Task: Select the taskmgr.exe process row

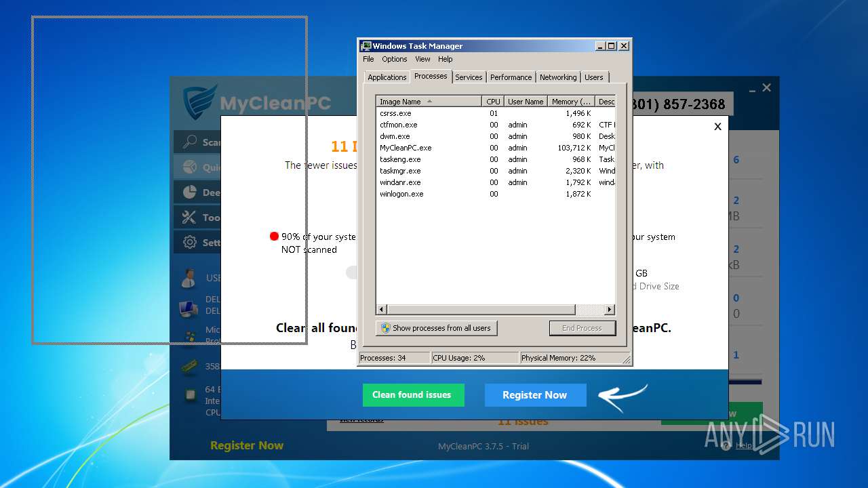Action: (x=496, y=171)
